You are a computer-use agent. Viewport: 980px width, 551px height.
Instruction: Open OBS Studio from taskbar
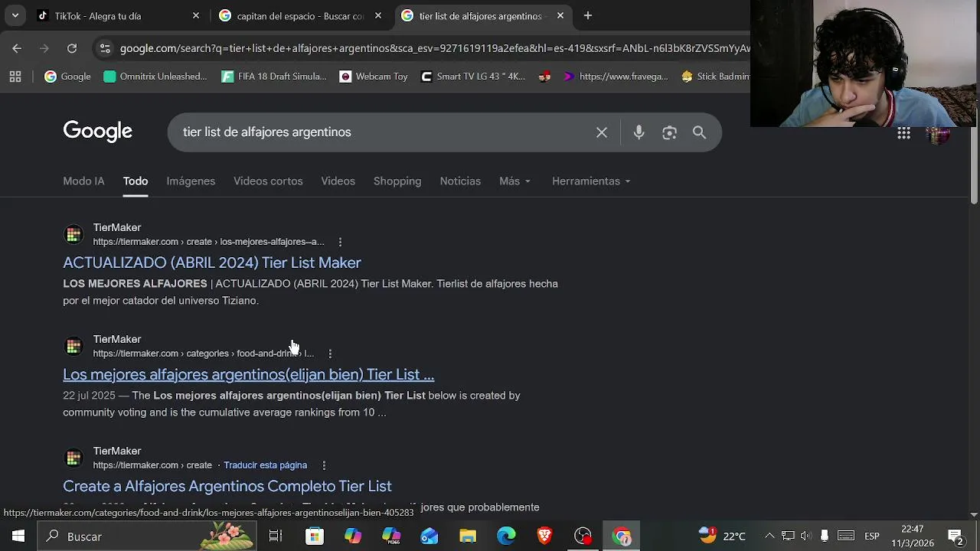(583, 536)
